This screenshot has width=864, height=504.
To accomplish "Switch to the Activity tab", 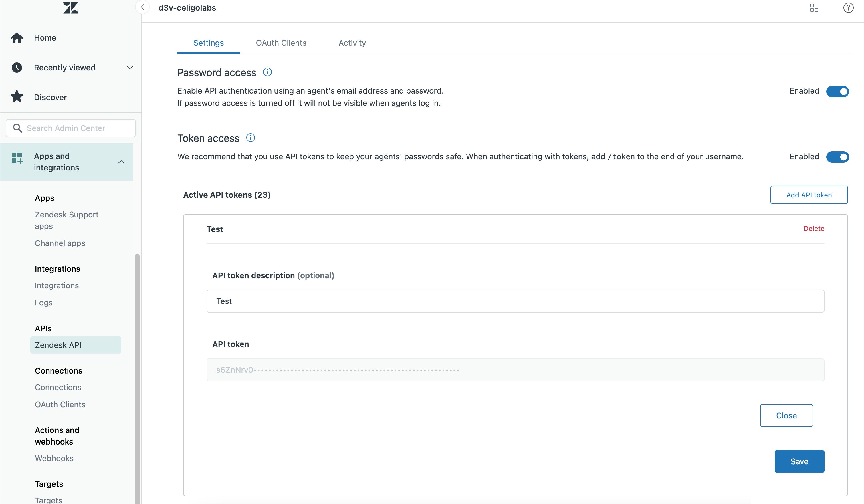I will [352, 43].
